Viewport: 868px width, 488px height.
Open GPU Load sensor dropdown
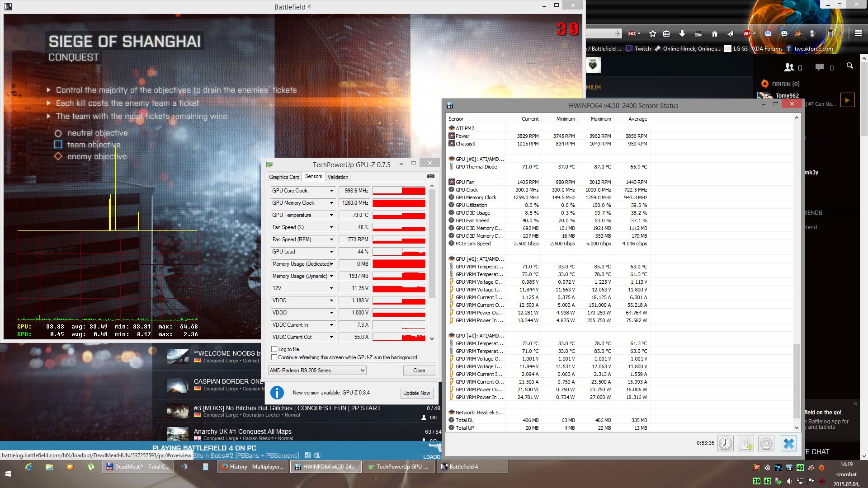(331, 252)
